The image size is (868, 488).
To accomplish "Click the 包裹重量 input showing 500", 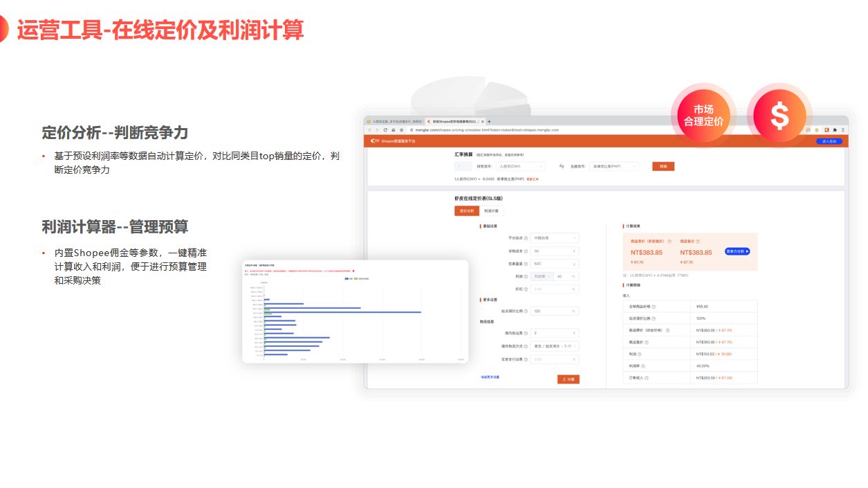I will [555, 264].
